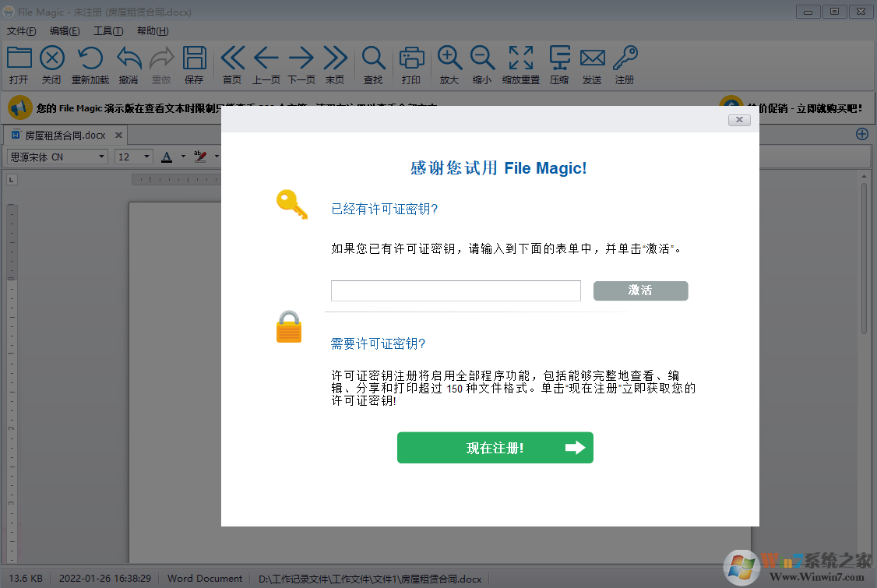
Task: Open the 帮助 menu
Action: pyautogui.click(x=153, y=31)
